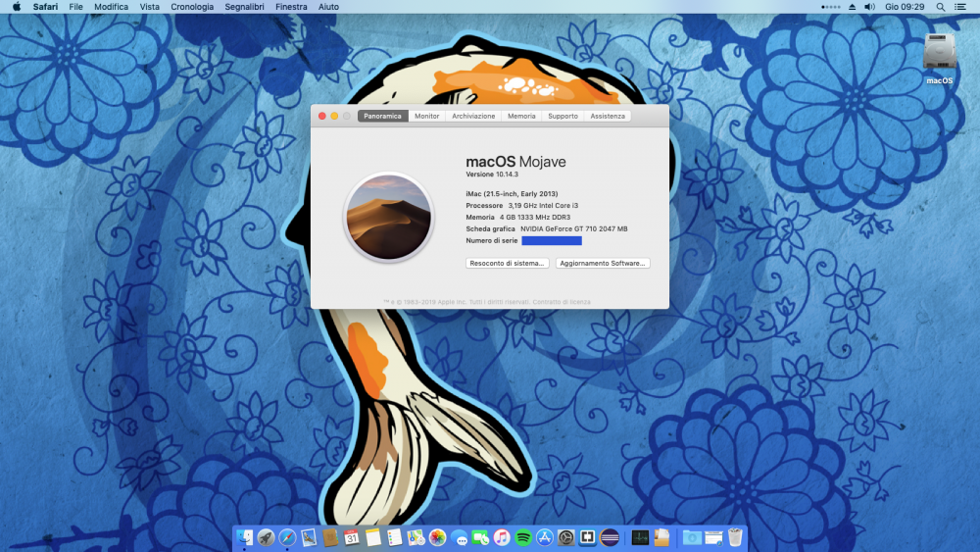The image size is (980, 552).
Task: Open Maps app in Dock
Action: coord(416,537)
